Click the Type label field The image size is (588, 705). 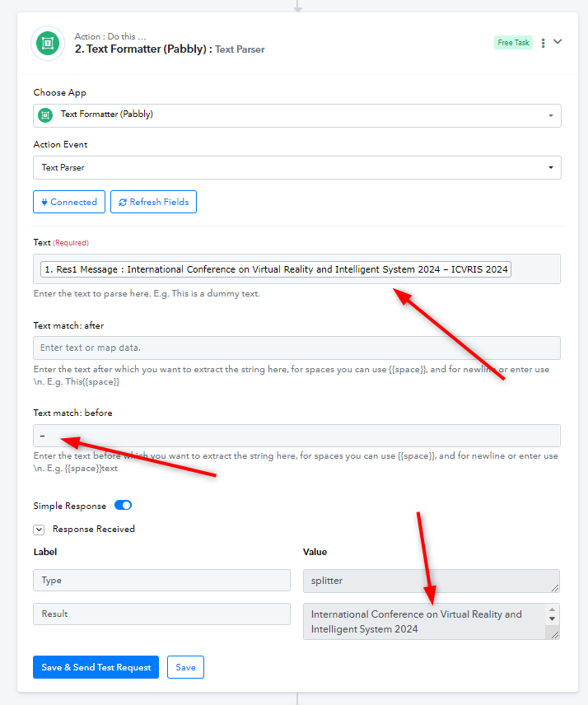coord(162,581)
